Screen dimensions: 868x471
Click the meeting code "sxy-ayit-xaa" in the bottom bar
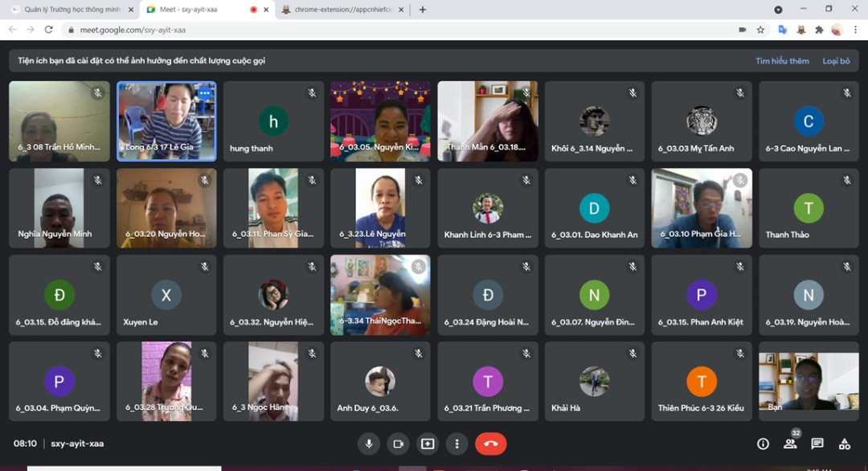(x=77, y=444)
